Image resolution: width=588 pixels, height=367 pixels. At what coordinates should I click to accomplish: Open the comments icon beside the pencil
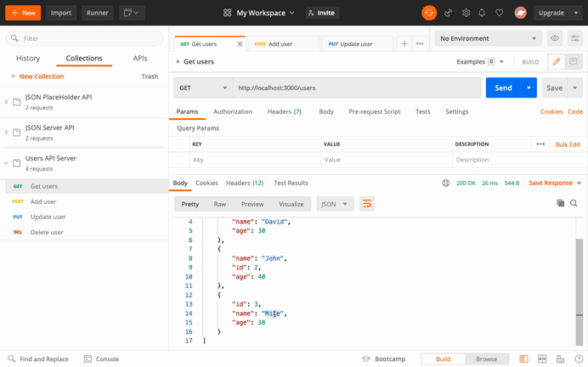click(x=574, y=61)
